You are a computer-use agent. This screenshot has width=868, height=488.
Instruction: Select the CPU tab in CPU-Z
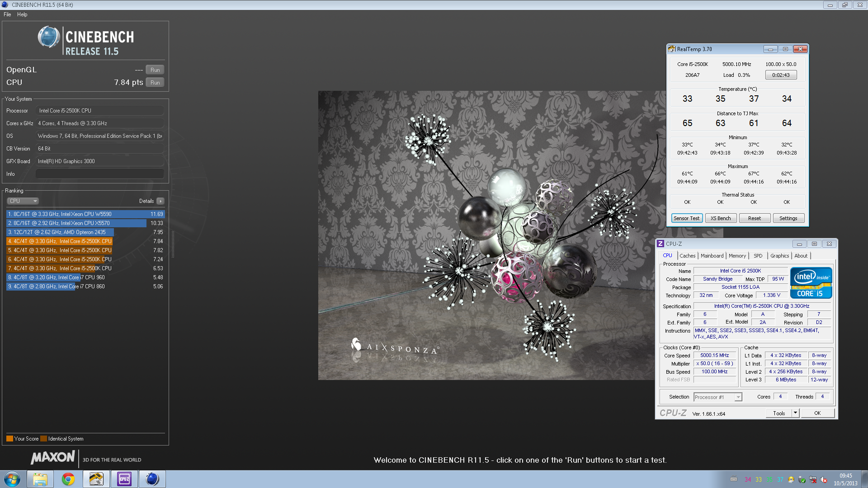[x=668, y=255]
